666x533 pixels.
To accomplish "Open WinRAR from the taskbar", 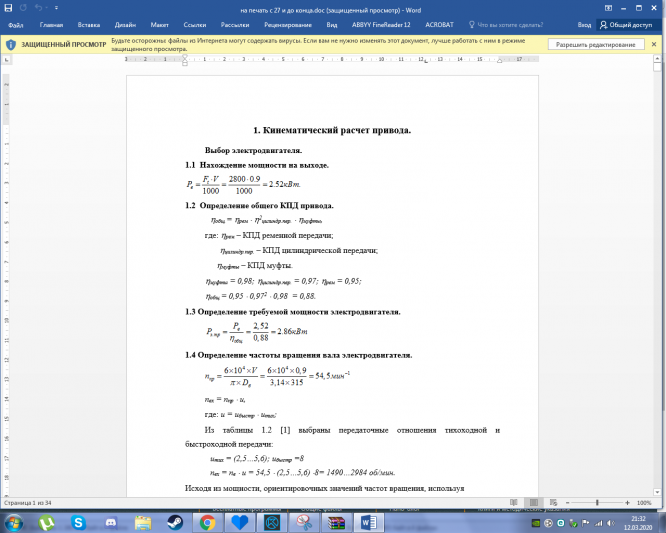I will (336, 522).
